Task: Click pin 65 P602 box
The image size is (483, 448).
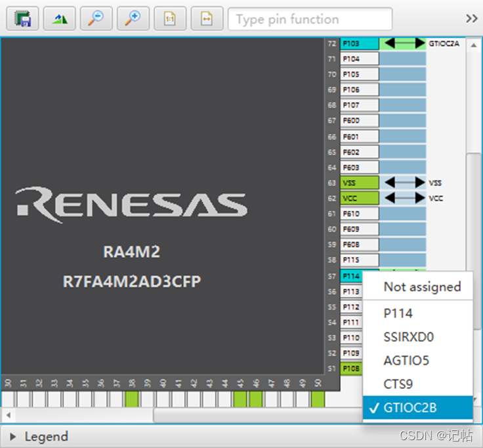Action: point(359,152)
